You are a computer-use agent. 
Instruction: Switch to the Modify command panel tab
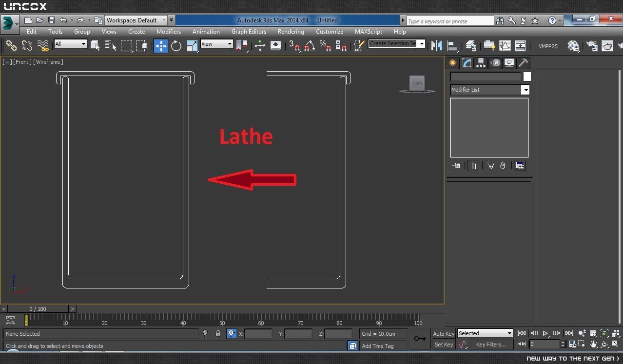click(467, 63)
